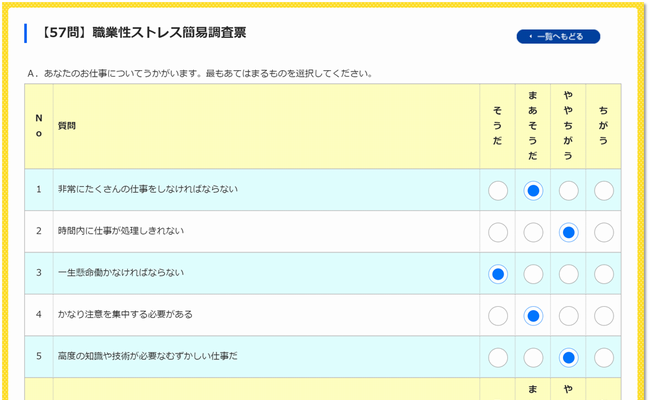Select ちがう for question 4
The image size is (650, 400).
click(603, 315)
